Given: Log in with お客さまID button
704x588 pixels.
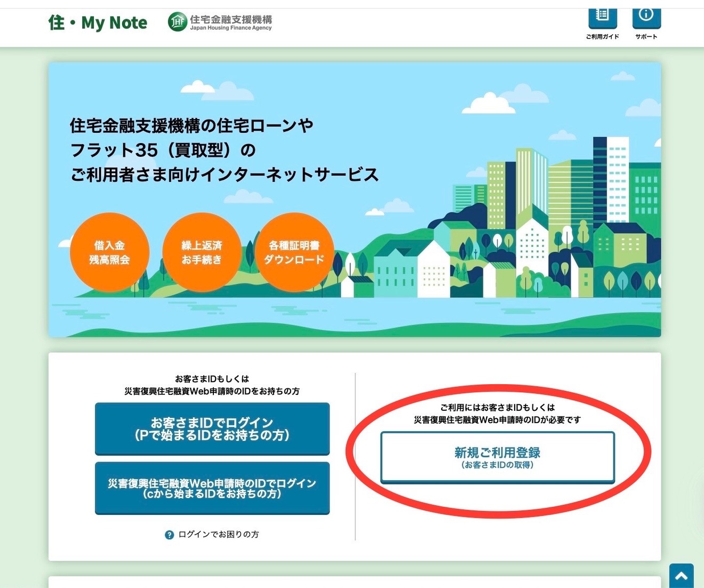Looking at the screenshot, I should 212,429.
